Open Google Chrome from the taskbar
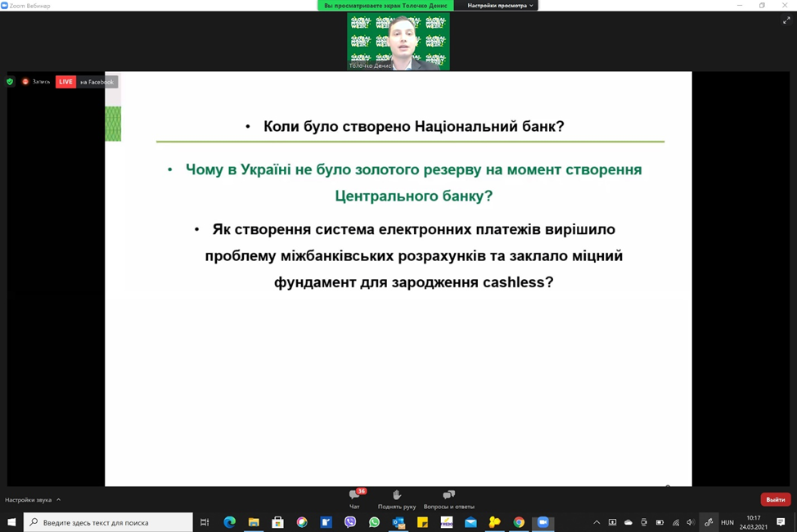This screenshot has width=797, height=532. coord(519,522)
